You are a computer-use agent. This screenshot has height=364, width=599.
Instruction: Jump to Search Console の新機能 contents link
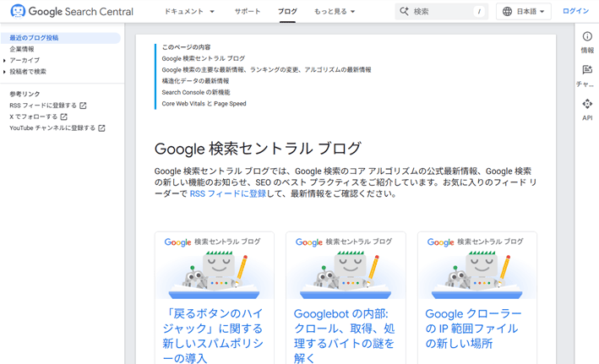pos(196,92)
